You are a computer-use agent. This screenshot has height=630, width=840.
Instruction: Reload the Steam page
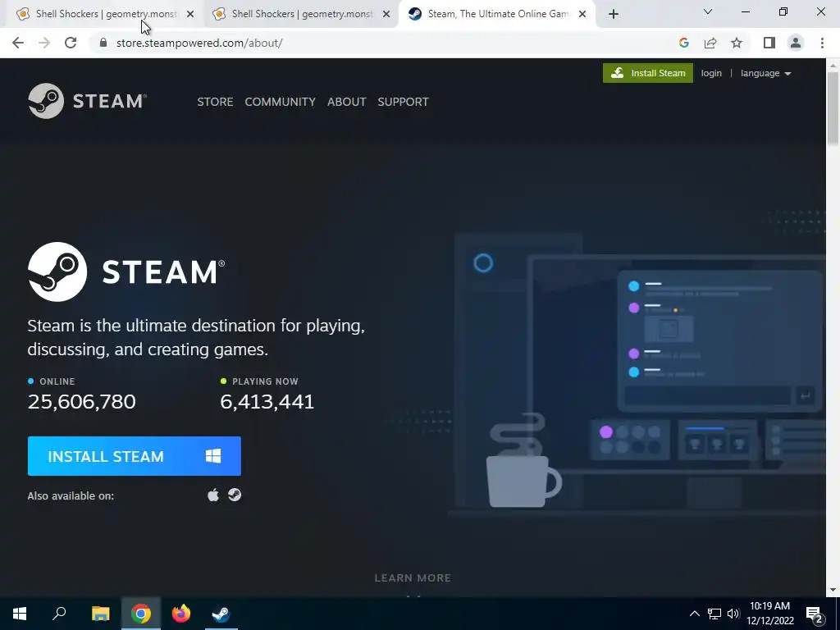[71, 43]
